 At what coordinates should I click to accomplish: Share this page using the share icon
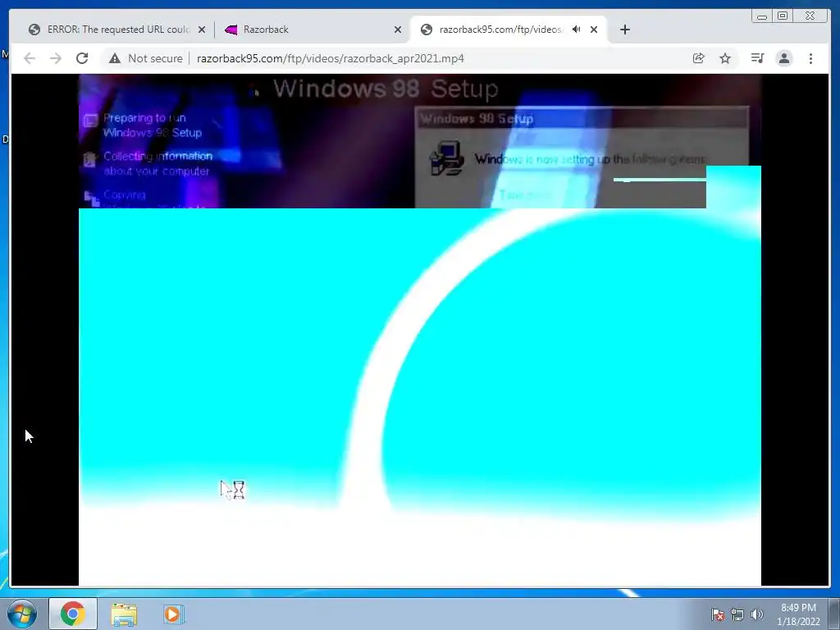pos(699,58)
